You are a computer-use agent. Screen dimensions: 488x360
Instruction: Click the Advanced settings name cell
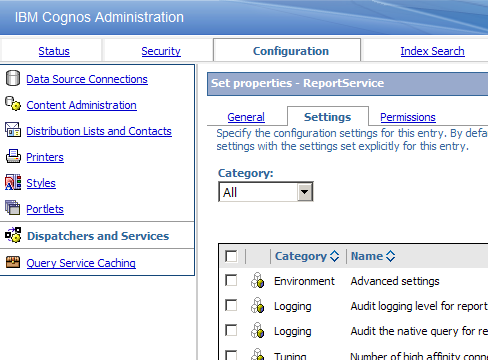point(395,281)
